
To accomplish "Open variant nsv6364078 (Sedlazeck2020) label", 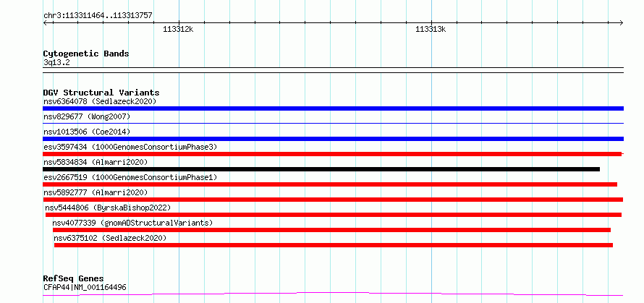I will pyautogui.click(x=100, y=101).
